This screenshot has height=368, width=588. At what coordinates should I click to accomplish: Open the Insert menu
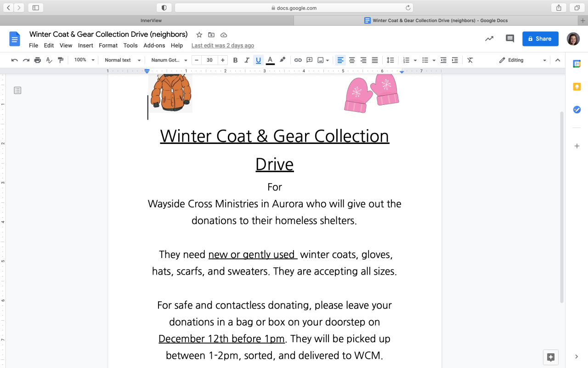85,46
